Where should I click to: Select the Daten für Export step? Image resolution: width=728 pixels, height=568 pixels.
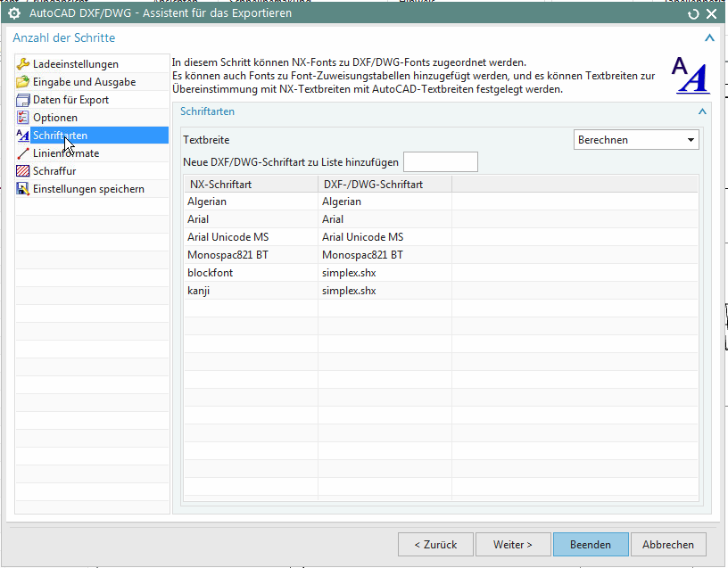71,100
